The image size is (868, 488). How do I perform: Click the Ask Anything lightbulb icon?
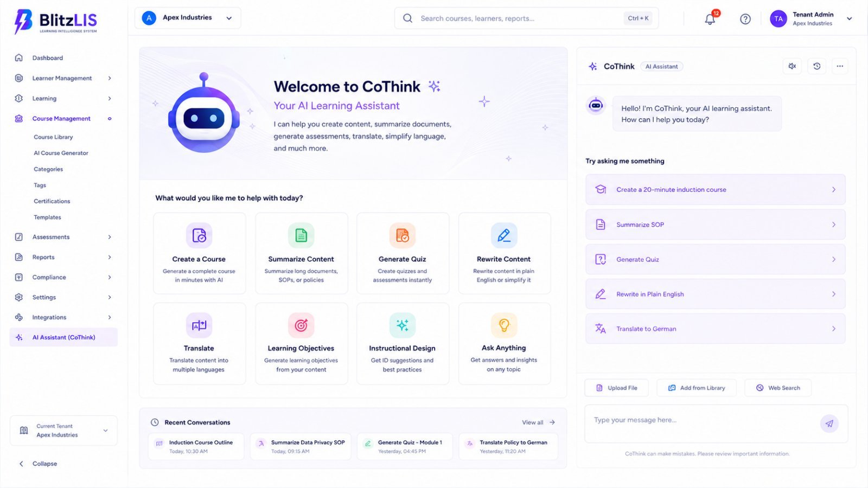point(504,325)
